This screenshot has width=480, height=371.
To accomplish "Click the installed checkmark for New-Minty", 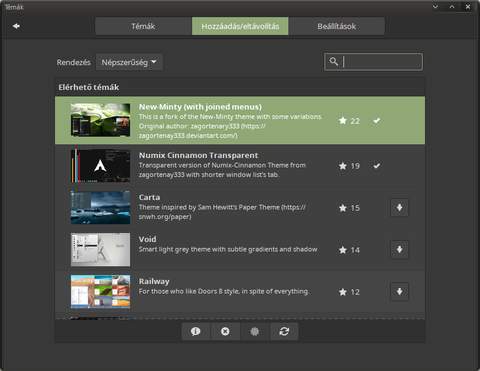I will pyautogui.click(x=377, y=120).
